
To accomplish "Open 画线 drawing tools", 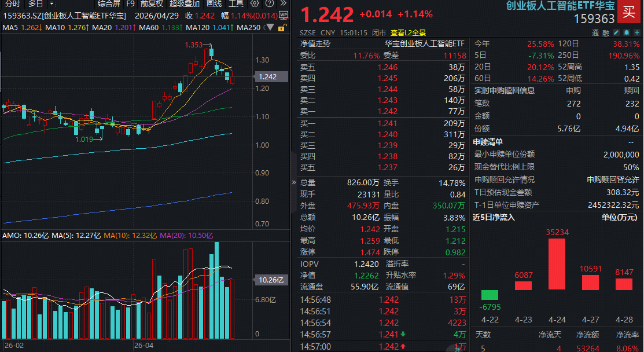I will [214, 3].
